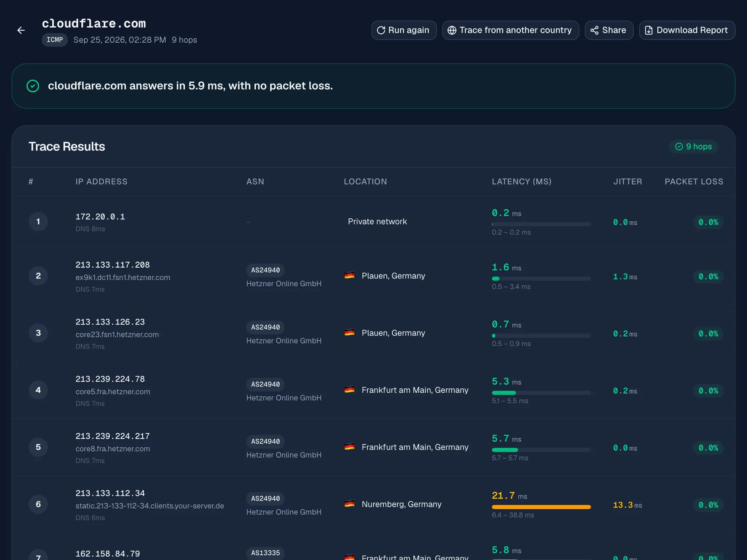Viewport: 747px width, 560px height.
Task: Click German flag in hop 3 row
Action: pos(349,332)
